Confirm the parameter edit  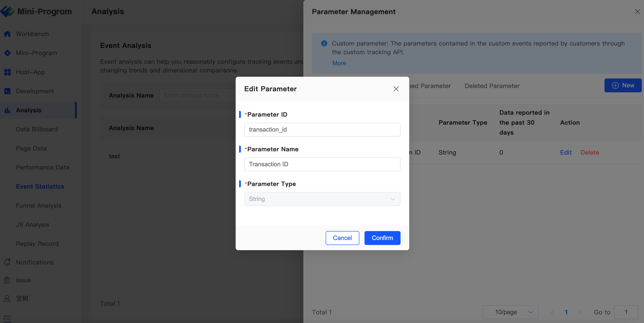click(382, 238)
